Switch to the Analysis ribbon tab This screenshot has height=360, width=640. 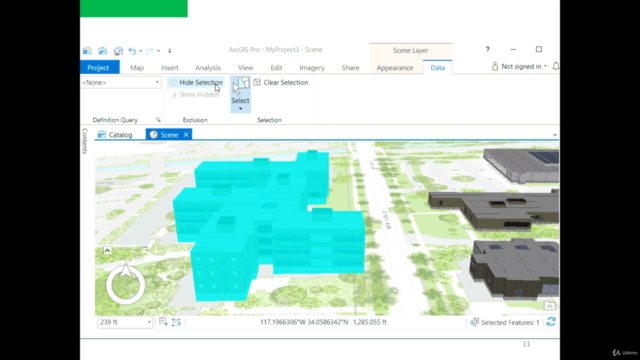click(x=208, y=68)
